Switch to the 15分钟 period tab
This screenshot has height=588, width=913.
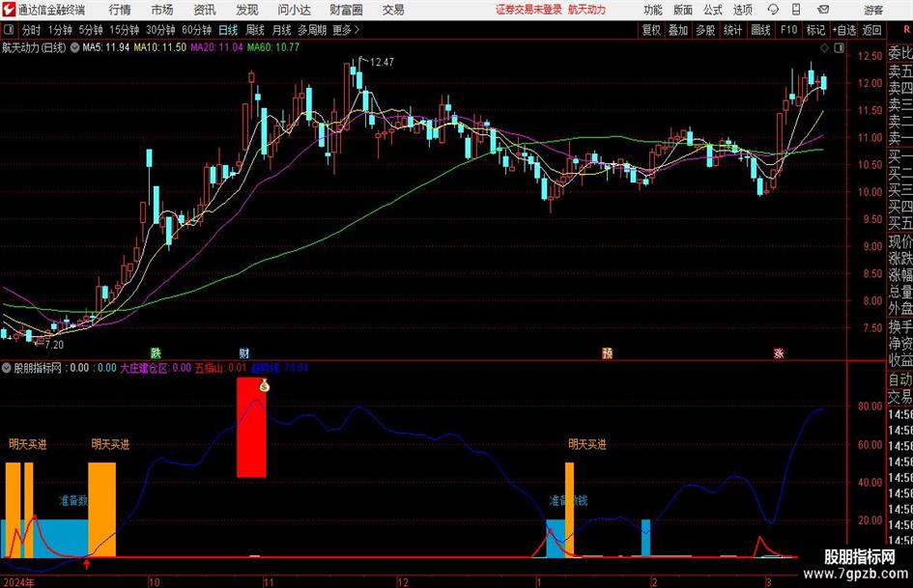pyautogui.click(x=124, y=30)
